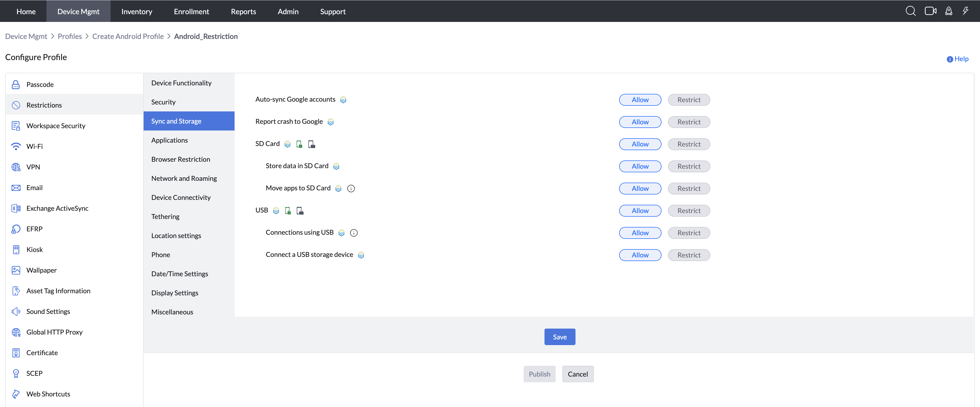Switch to the Applications section
980x407 pixels.
click(x=170, y=140)
